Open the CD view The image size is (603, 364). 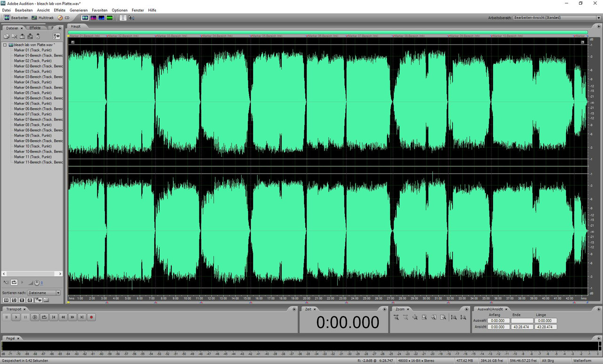64,17
